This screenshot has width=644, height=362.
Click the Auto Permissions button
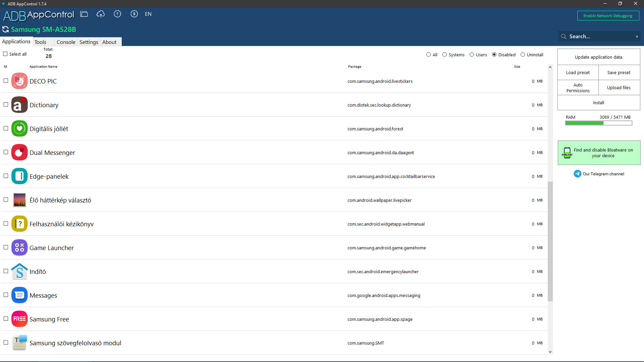coord(578,88)
